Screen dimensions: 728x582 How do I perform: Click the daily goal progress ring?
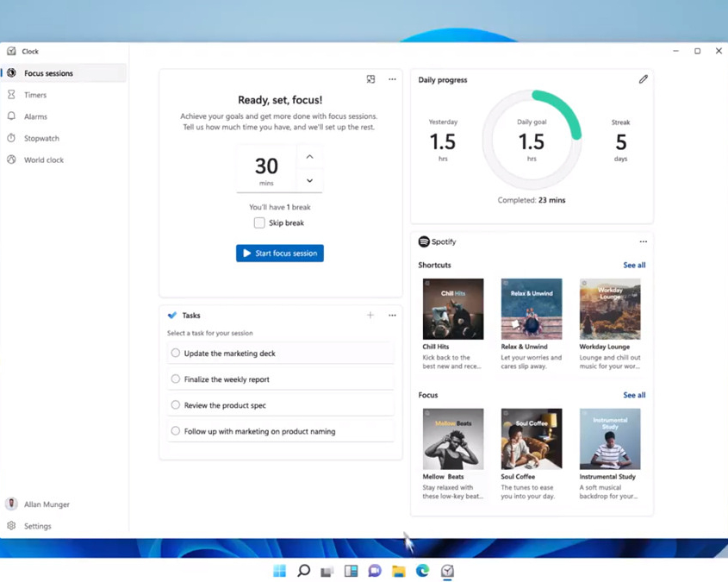point(532,140)
